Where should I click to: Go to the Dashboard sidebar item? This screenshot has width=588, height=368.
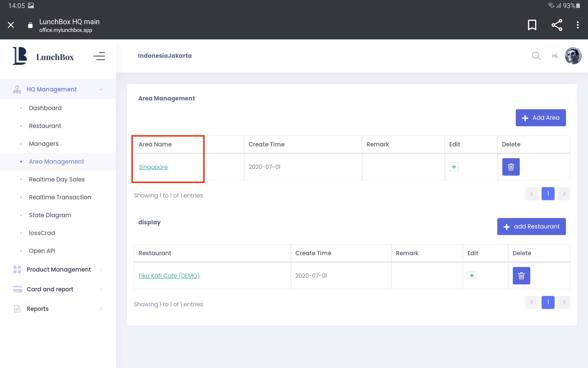point(45,108)
